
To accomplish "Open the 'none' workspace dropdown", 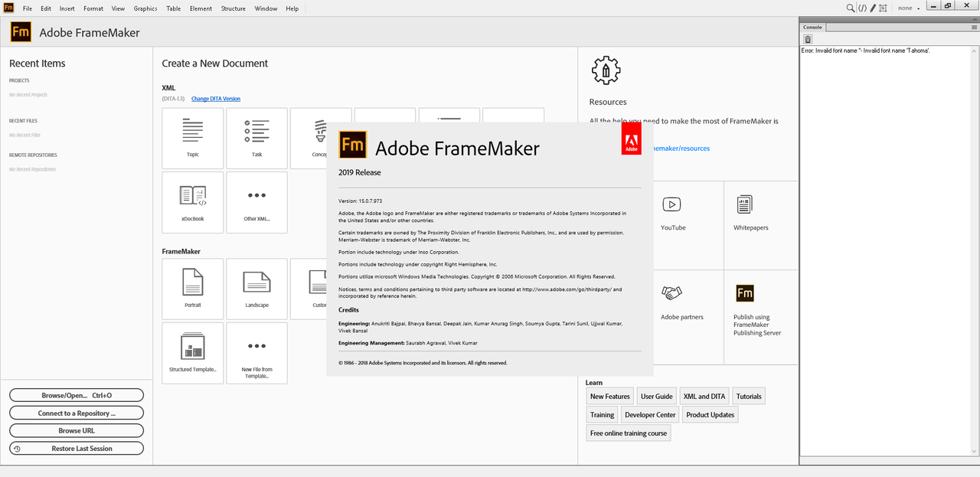I will pos(909,8).
